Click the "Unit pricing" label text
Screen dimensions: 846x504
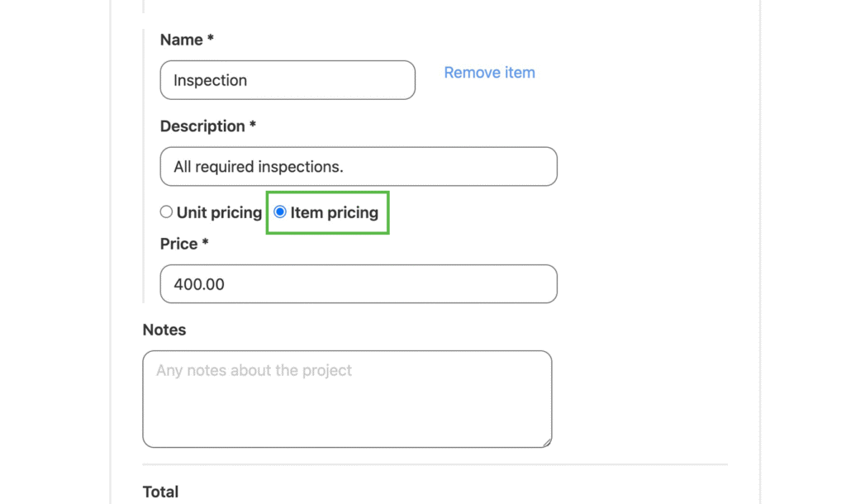pyautogui.click(x=219, y=212)
